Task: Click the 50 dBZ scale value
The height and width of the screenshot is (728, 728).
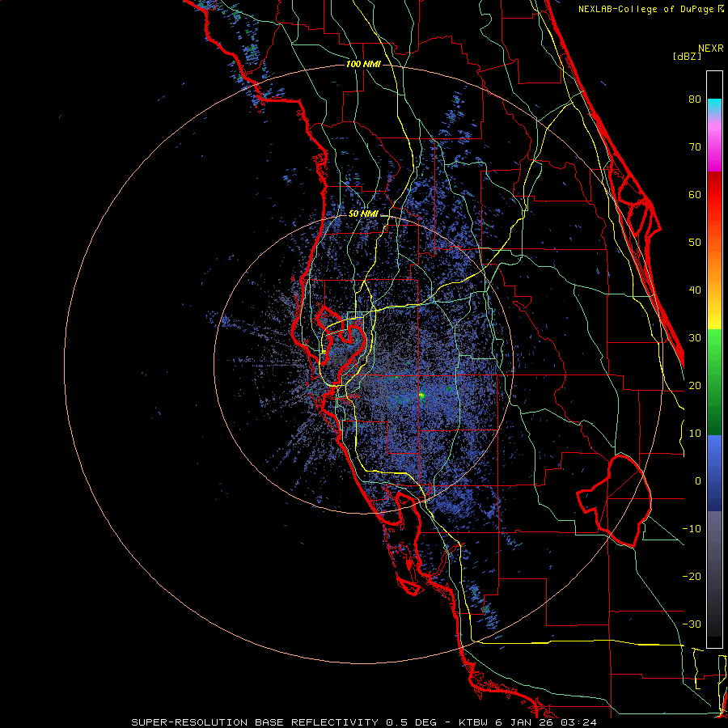Action: click(x=695, y=243)
